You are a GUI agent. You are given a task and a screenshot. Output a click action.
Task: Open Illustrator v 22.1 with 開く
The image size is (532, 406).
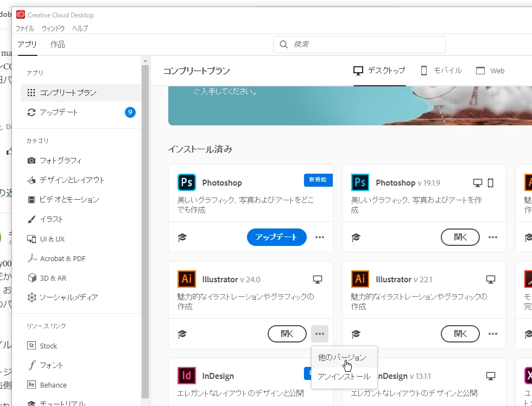click(x=460, y=334)
